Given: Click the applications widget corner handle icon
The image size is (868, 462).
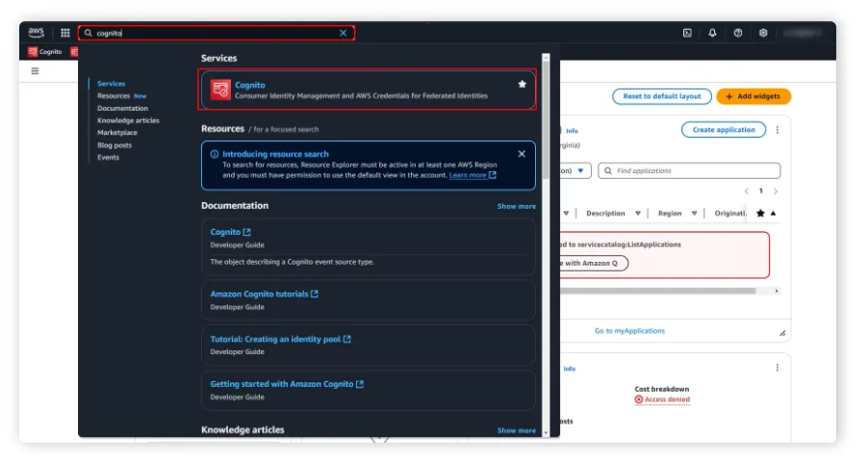Looking at the screenshot, I should pyautogui.click(x=782, y=333).
